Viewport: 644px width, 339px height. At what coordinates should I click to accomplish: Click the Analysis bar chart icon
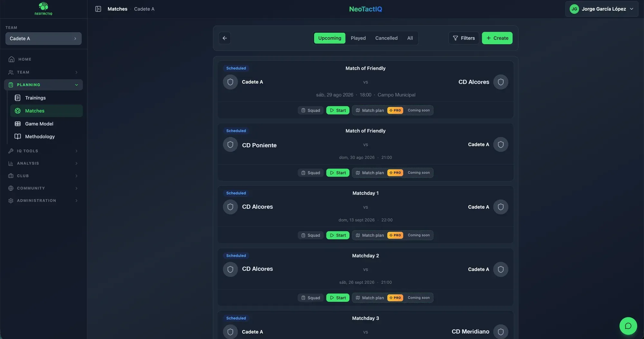[11, 163]
